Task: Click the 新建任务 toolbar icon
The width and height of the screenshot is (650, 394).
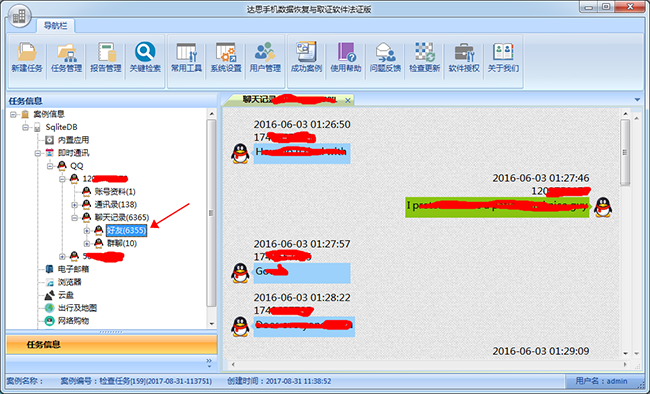Action: pyautogui.click(x=27, y=57)
